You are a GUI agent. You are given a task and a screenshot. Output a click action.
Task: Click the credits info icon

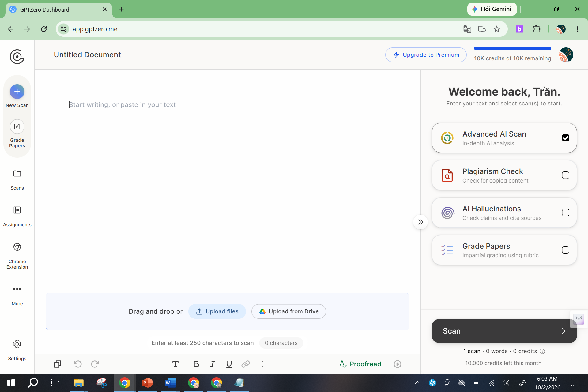(x=542, y=352)
